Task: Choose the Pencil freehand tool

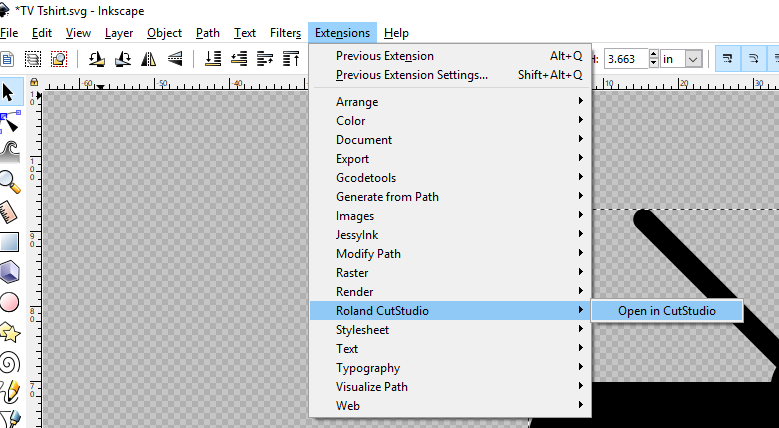Action: click(9, 391)
